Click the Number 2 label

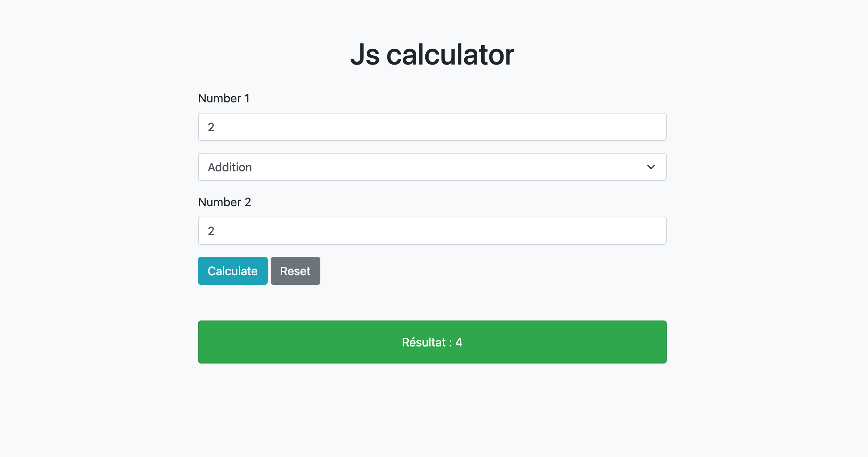[x=224, y=202]
